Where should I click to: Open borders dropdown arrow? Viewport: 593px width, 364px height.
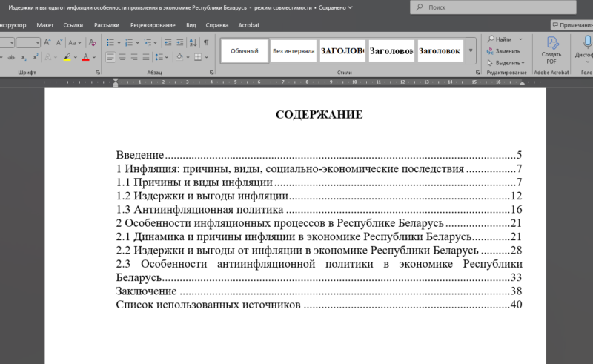[207, 58]
